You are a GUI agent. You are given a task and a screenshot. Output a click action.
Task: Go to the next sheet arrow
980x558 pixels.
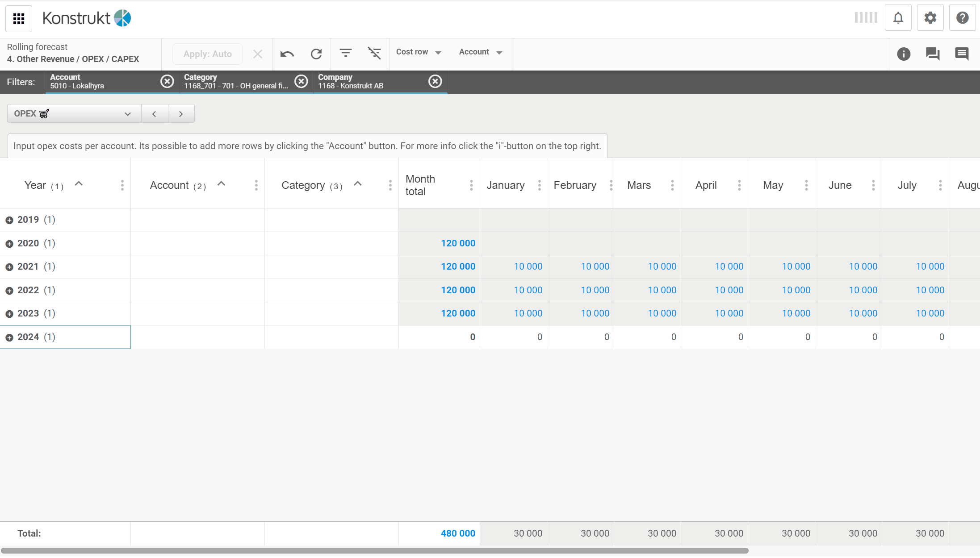[181, 114]
